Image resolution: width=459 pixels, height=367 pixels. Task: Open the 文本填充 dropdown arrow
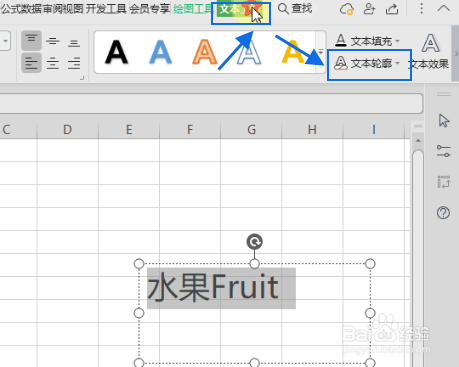click(397, 41)
